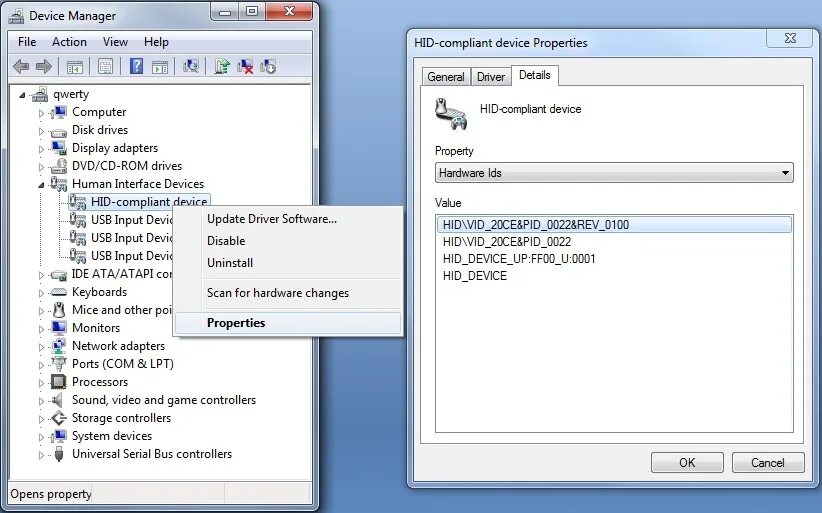Click Scan for hardware changes toolbar icon

(191, 67)
